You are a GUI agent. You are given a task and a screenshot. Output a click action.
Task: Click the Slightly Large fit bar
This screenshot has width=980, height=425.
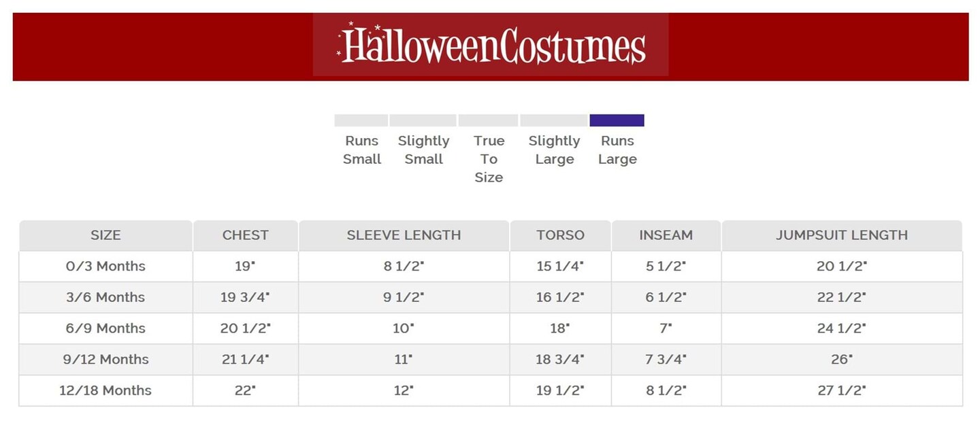tap(553, 120)
